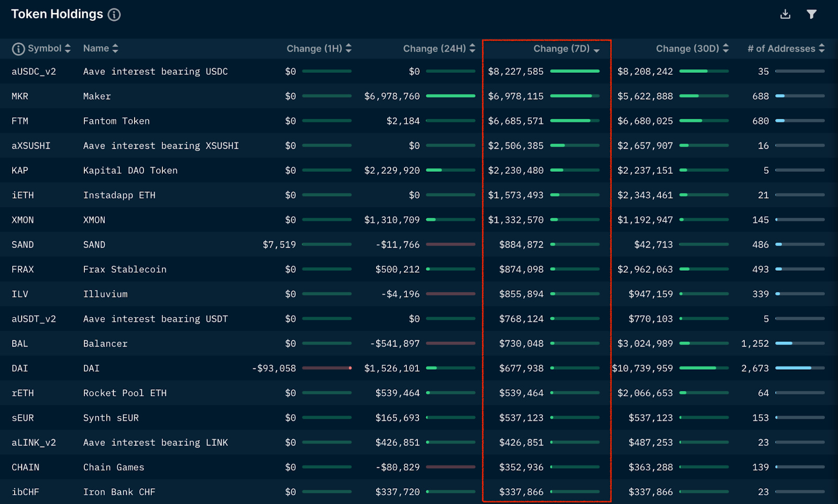This screenshot has height=504, width=838.
Task: Open the rETH symbol
Action: tap(23, 393)
